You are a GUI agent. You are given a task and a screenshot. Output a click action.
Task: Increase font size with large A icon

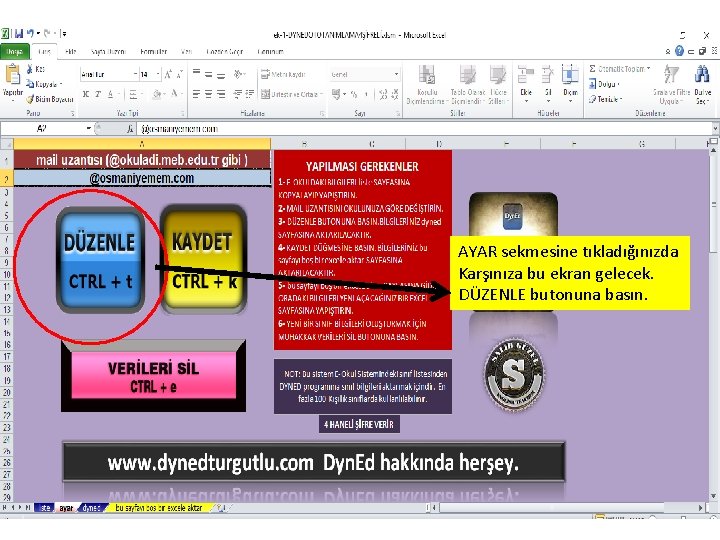(168, 74)
